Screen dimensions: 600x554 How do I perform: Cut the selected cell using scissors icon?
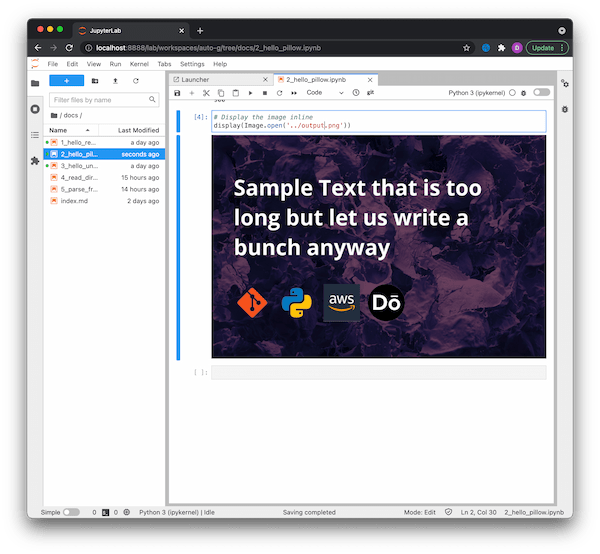tap(206, 93)
